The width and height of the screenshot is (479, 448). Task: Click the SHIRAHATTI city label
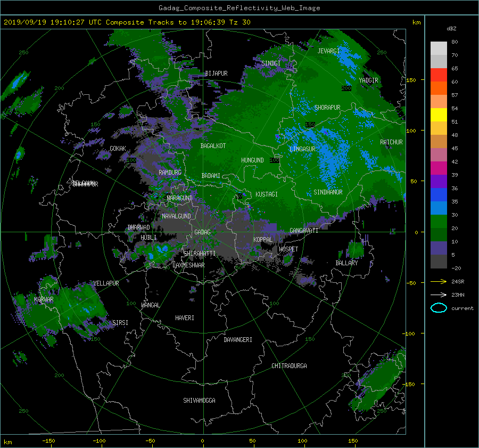200,254
